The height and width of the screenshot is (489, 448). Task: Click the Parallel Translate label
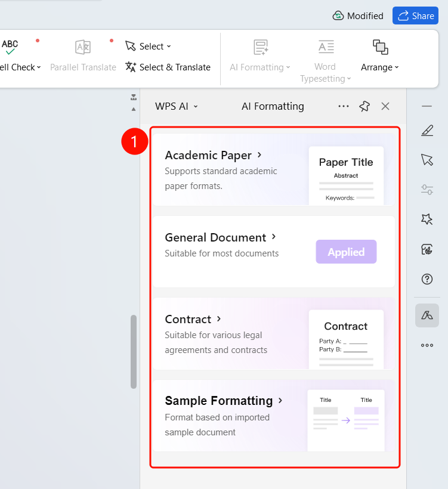tap(83, 67)
